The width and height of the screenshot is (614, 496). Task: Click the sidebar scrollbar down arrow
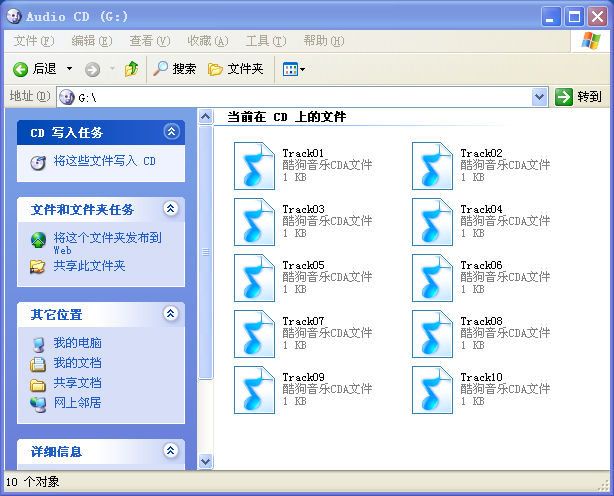(206, 462)
